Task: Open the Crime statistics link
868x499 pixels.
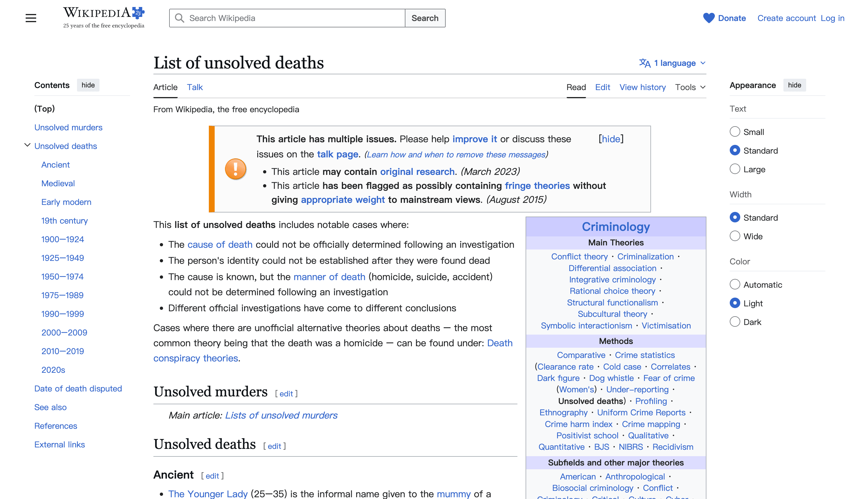Action: coord(645,355)
